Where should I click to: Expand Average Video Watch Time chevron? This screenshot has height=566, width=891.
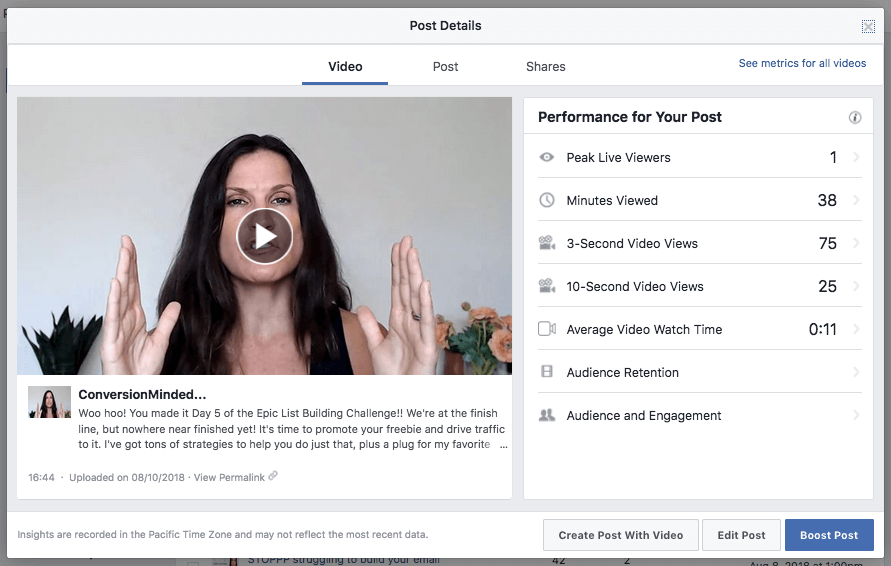[856, 329]
